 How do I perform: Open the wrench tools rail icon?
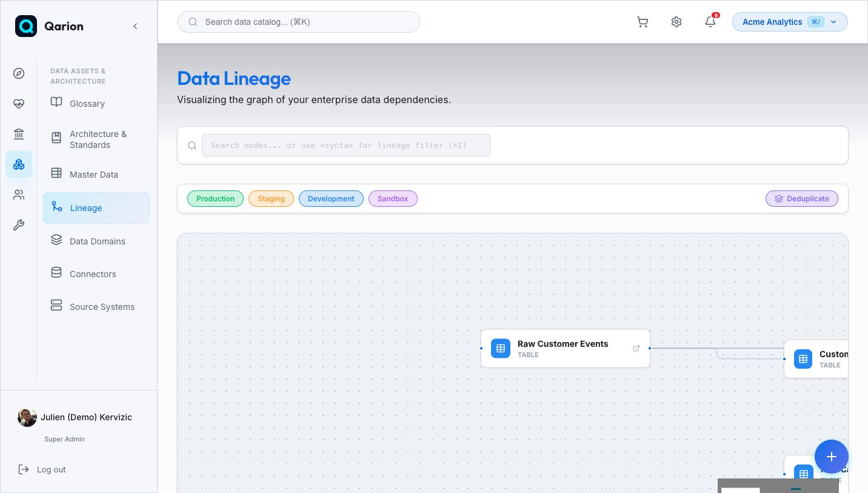click(x=19, y=225)
